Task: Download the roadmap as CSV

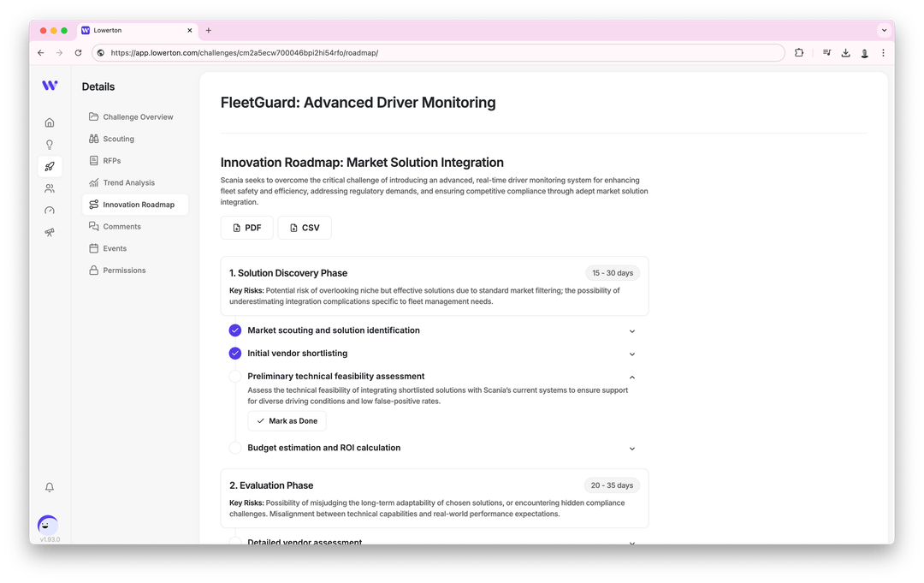Action: 305,228
